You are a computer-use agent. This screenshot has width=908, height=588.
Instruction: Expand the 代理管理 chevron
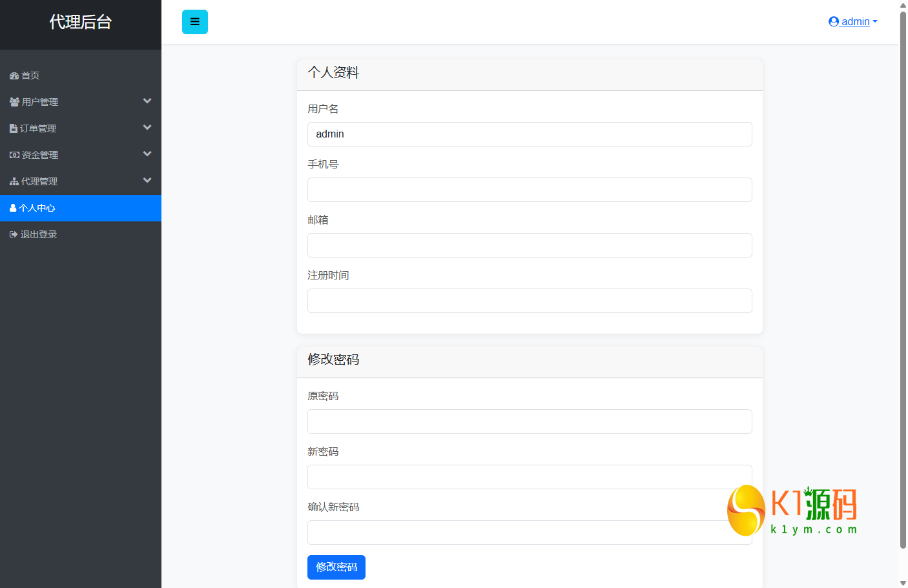[147, 181]
